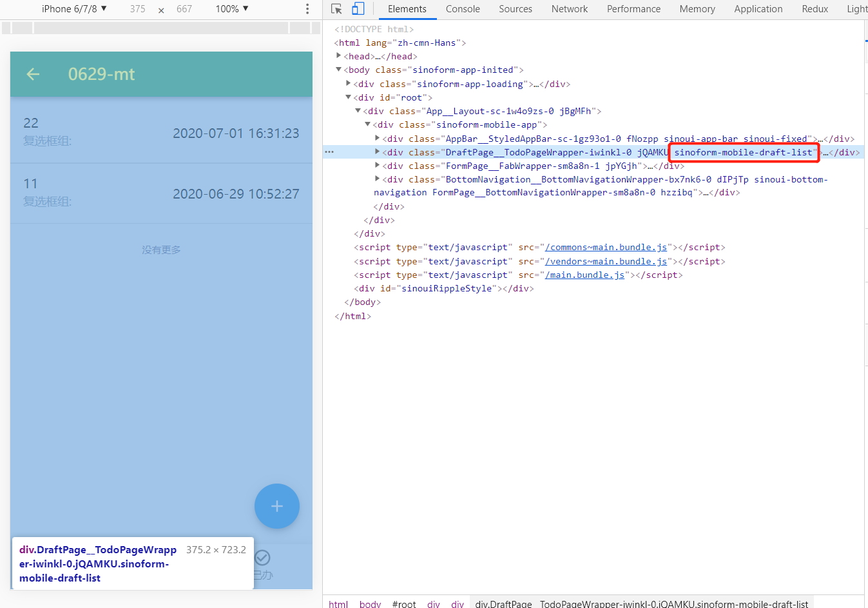Expand the AppBar__StyledAppBar div node
Image resolution: width=868 pixels, height=608 pixels.
(x=378, y=139)
